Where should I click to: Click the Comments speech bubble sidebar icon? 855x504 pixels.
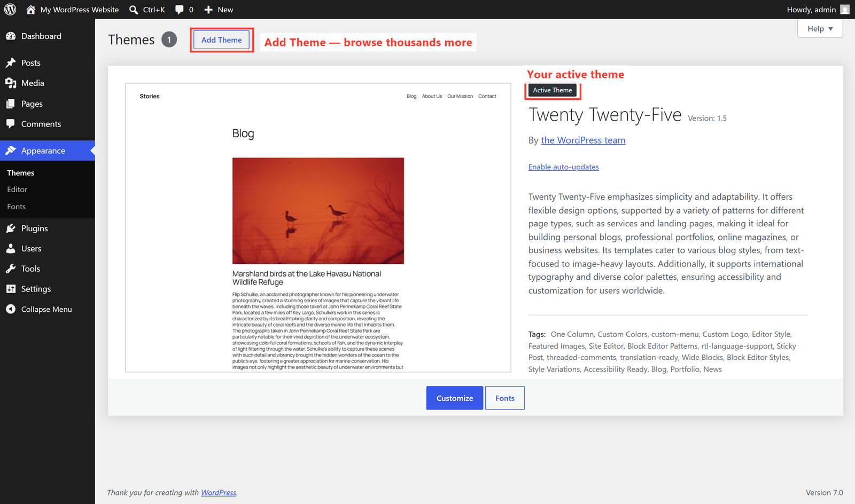click(11, 124)
